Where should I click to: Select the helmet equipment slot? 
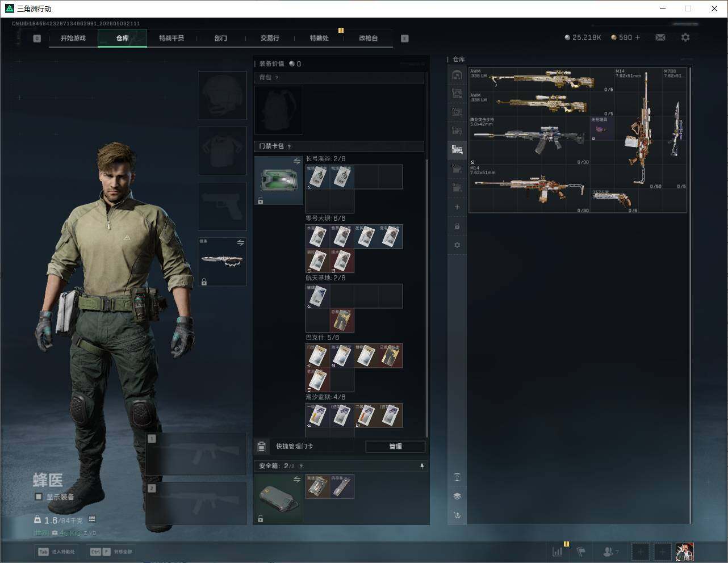222,95
